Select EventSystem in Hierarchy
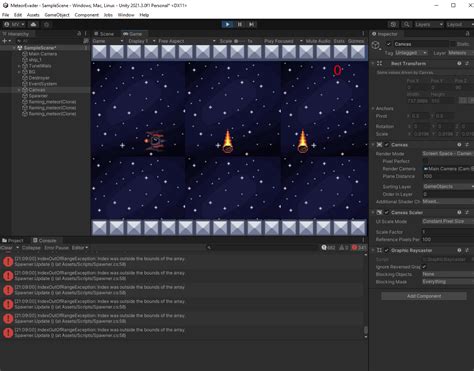Screen dimensions: 474x371 coord(43,84)
